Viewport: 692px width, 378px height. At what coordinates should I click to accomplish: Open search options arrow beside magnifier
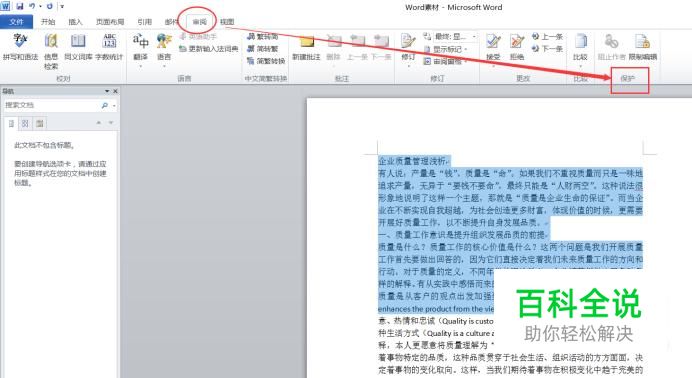pos(114,105)
